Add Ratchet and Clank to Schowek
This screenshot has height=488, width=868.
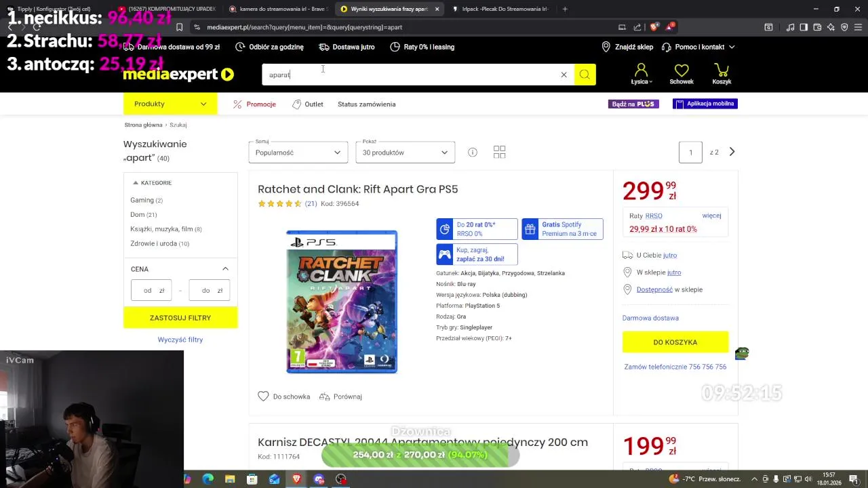click(284, 396)
